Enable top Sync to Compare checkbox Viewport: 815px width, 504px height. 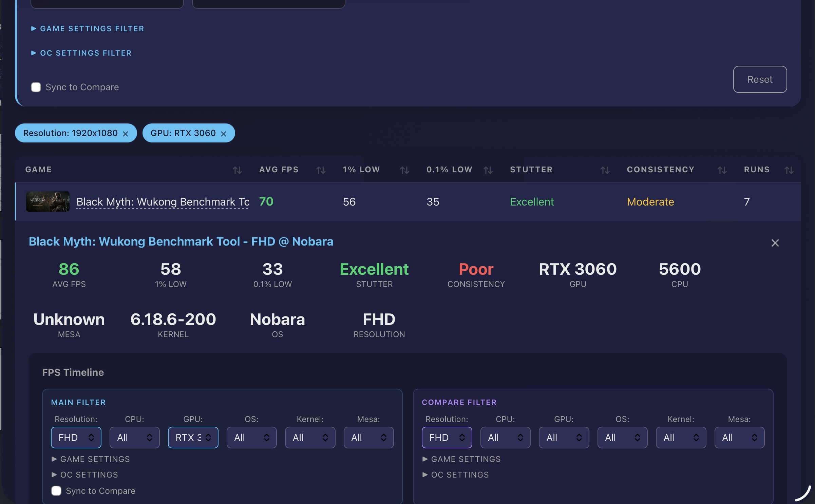pos(36,87)
